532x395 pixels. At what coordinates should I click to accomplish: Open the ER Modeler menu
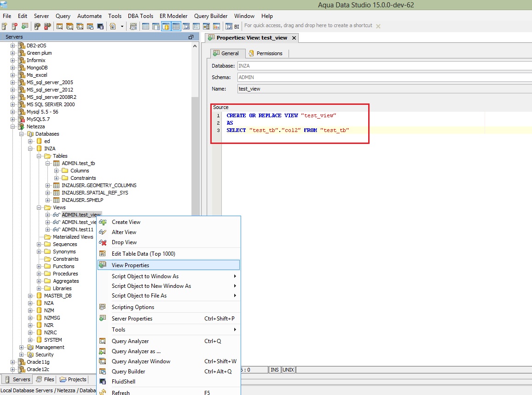tap(173, 16)
